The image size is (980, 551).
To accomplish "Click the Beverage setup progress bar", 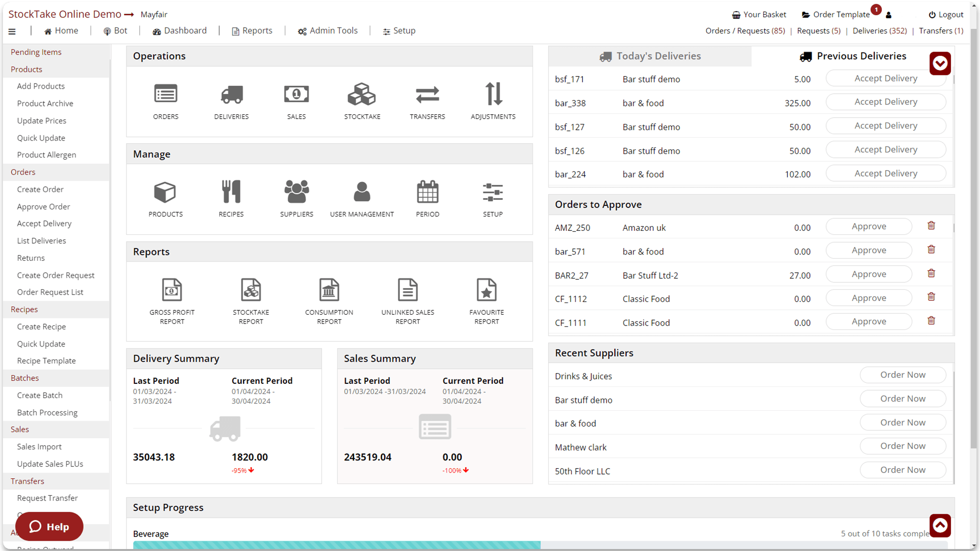I will coord(336,545).
